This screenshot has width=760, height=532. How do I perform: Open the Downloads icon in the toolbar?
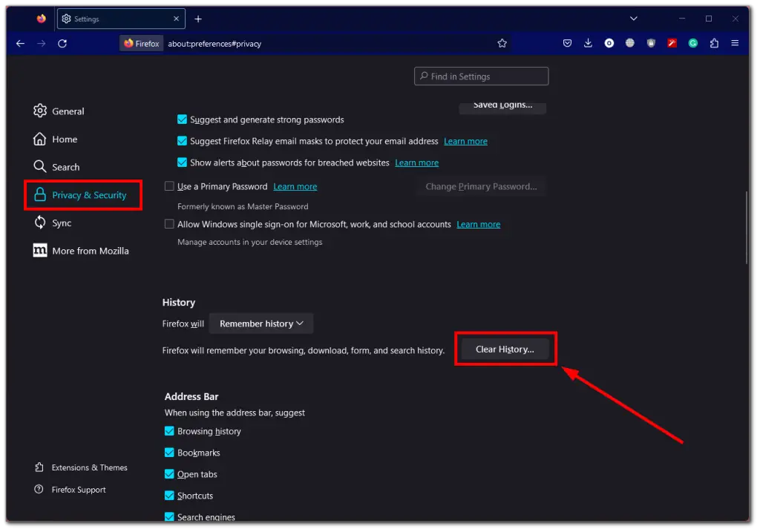(x=588, y=43)
